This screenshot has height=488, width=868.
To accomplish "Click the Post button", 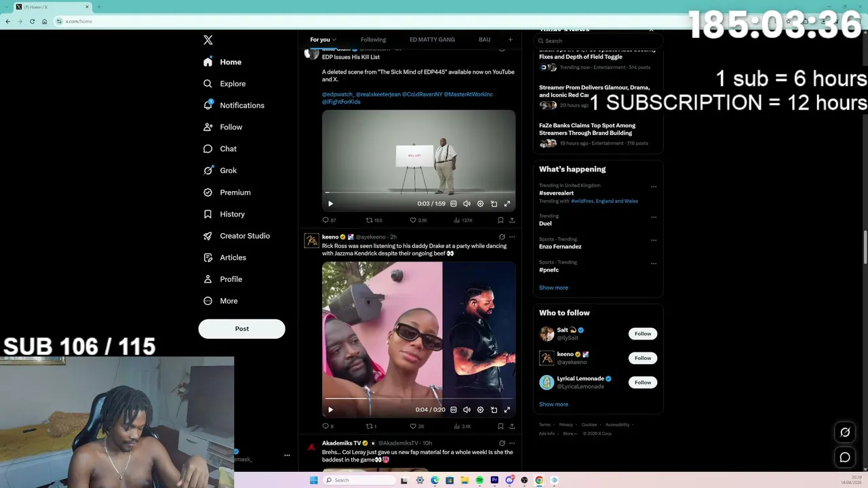I will point(241,329).
